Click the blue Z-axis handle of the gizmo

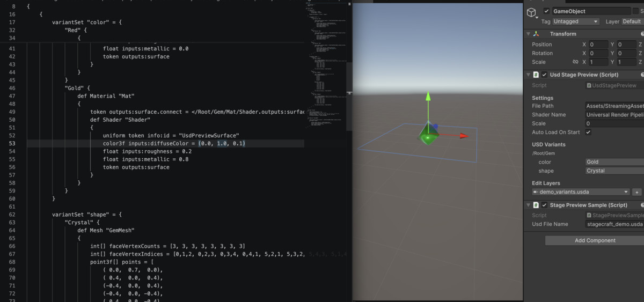435,127
